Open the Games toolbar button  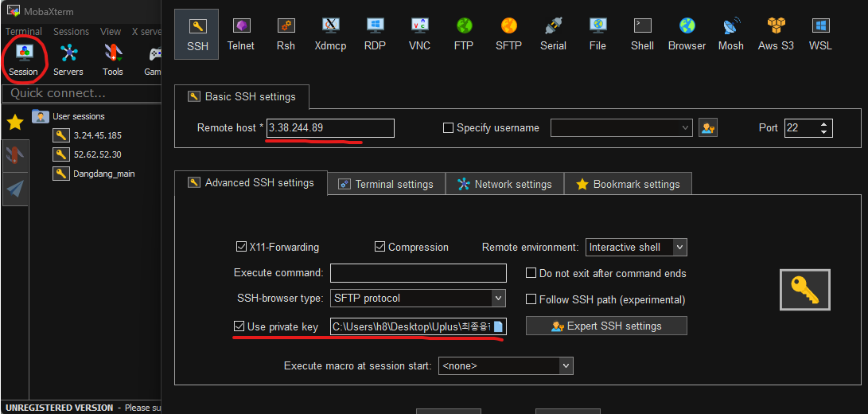(x=153, y=60)
